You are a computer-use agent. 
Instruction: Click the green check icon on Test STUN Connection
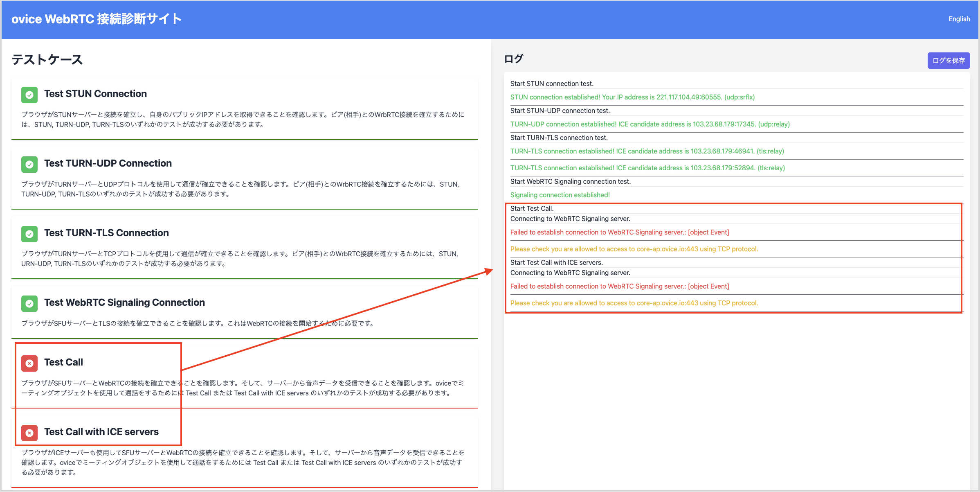pos(29,95)
